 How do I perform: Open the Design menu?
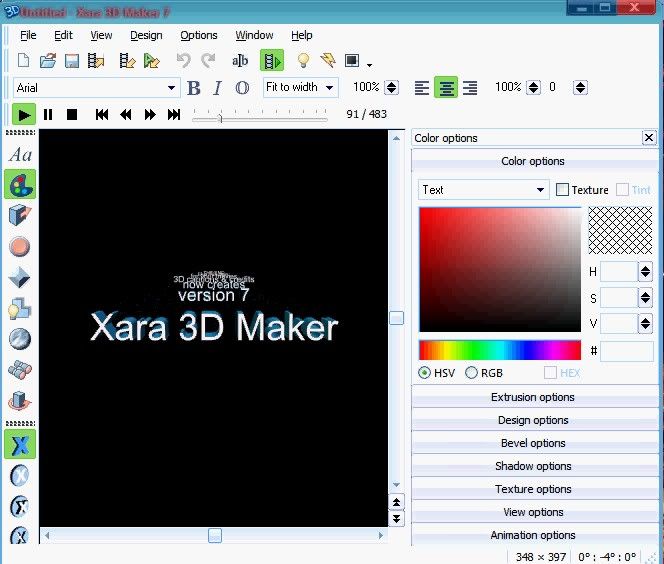[x=146, y=35]
